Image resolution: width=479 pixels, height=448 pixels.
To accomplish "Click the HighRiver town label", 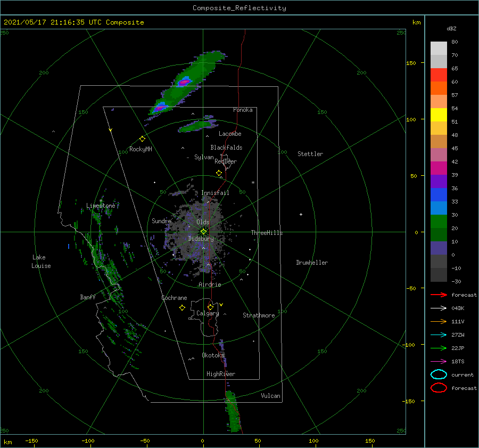I will tap(221, 374).
